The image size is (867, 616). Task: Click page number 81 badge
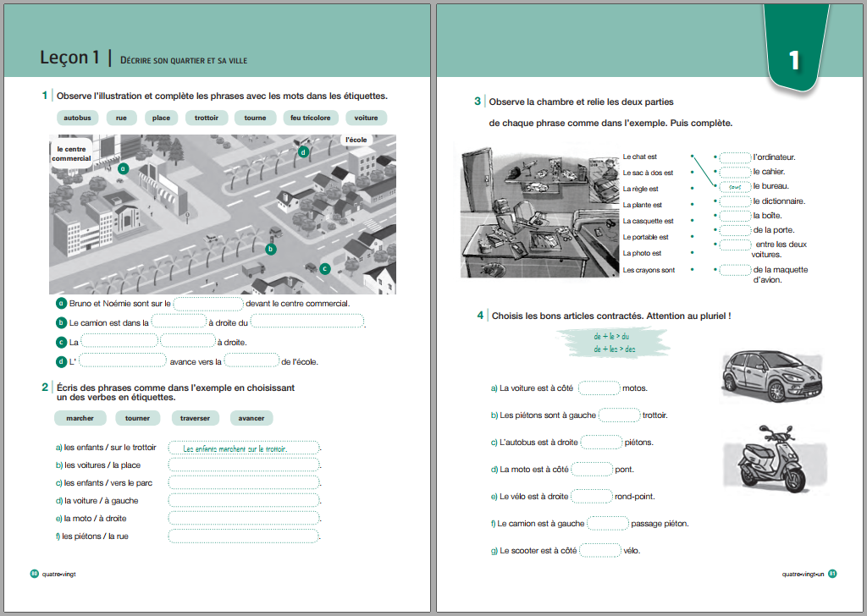(x=833, y=574)
